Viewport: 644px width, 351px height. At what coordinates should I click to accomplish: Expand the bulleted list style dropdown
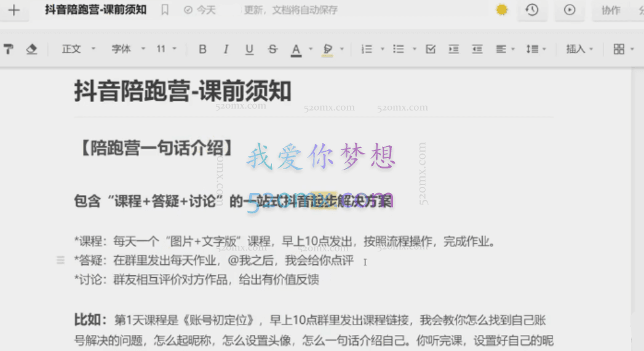pyautogui.click(x=415, y=49)
